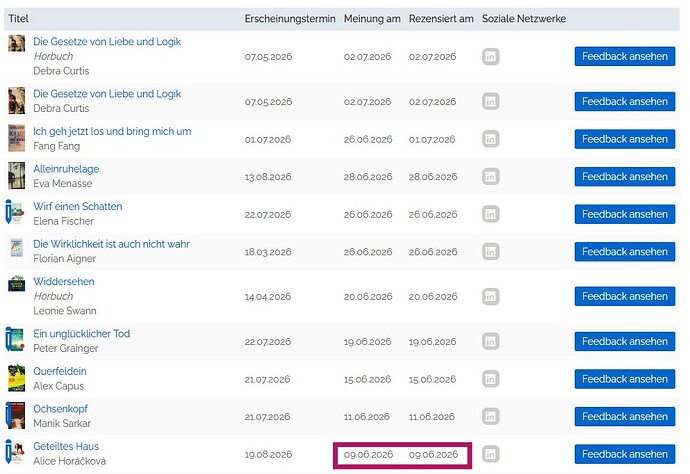Open the Wirf einen Schatten link
The width and height of the screenshot is (690, 474).
click(x=77, y=206)
